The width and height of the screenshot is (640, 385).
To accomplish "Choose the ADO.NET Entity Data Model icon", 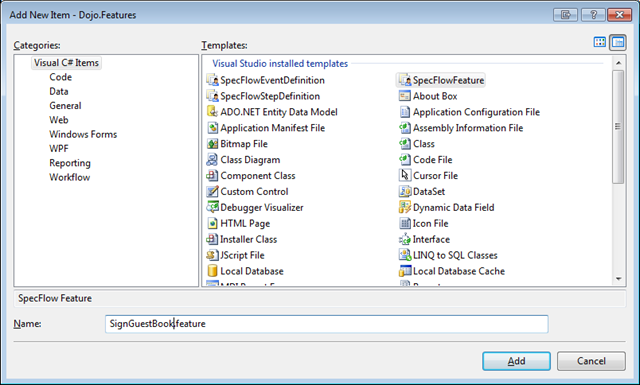I will (x=213, y=112).
